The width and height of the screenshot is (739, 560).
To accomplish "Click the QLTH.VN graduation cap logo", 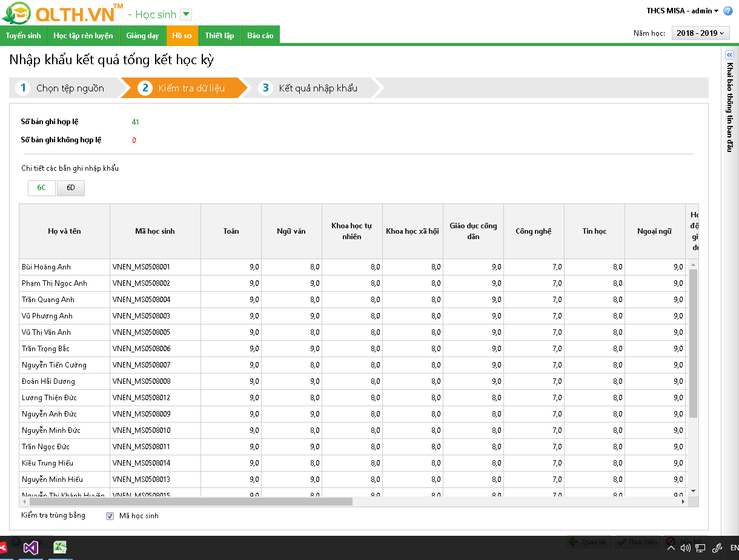I will [x=16, y=13].
